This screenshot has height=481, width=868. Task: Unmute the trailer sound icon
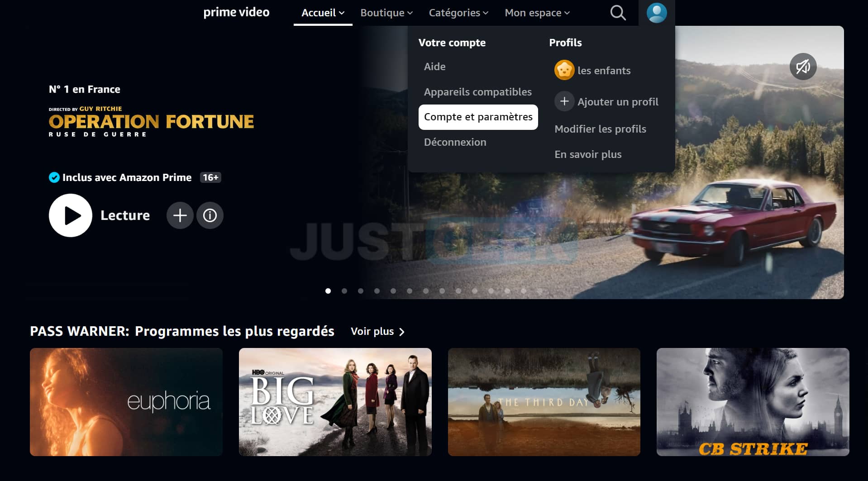(803, 67)
